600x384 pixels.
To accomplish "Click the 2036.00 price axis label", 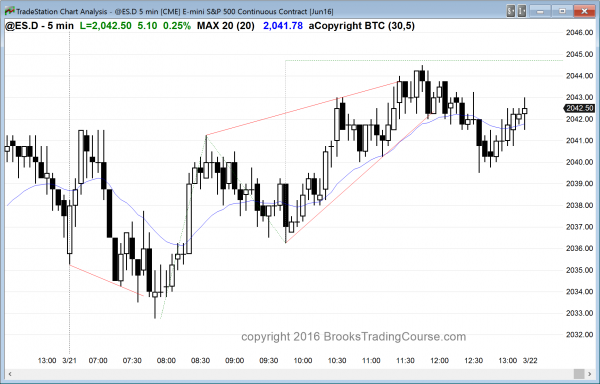I will (x=579, y=249).
